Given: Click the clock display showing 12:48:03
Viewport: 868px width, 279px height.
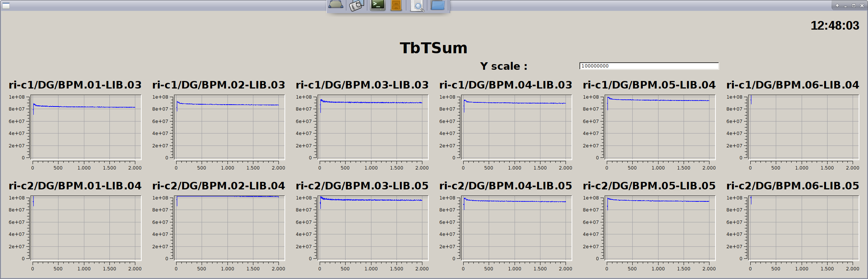Looking at the screenshot, I should click(x=835, y=25).
